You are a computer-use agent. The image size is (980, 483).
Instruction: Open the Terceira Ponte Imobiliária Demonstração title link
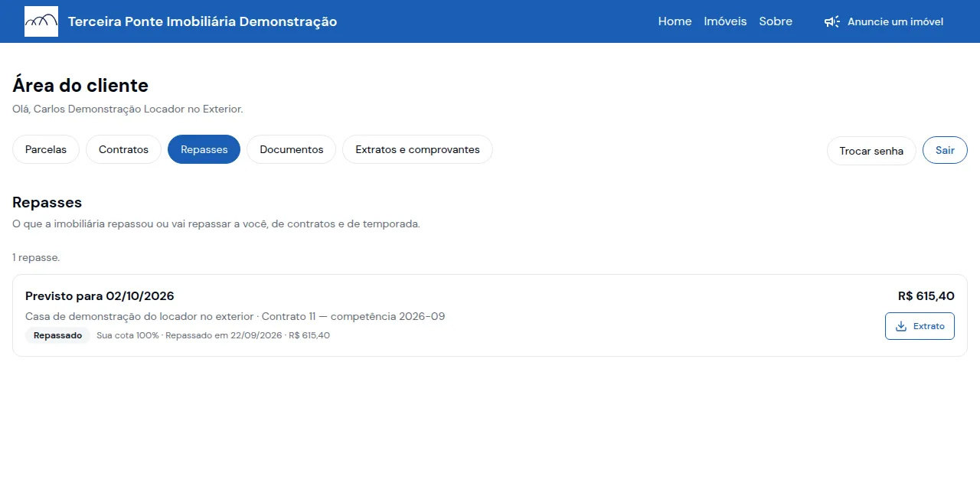(x=202, y=21)
